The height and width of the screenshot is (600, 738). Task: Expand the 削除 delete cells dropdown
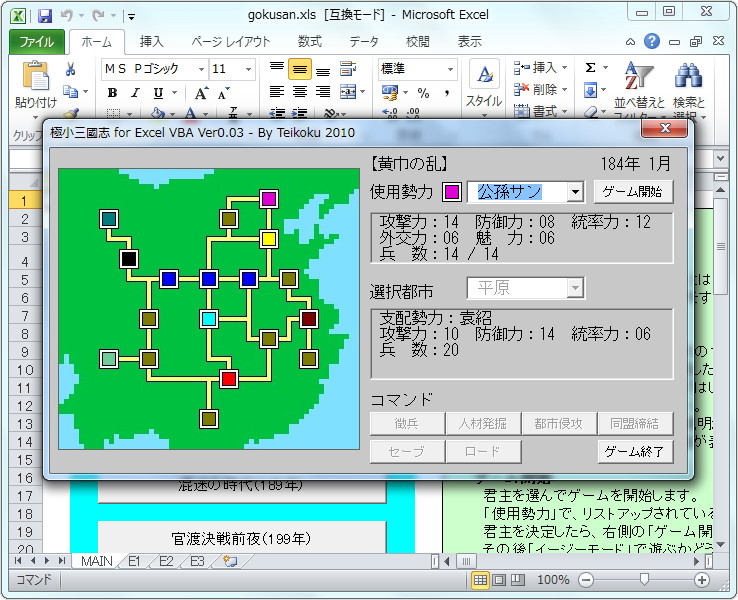(x=564, y=89)
